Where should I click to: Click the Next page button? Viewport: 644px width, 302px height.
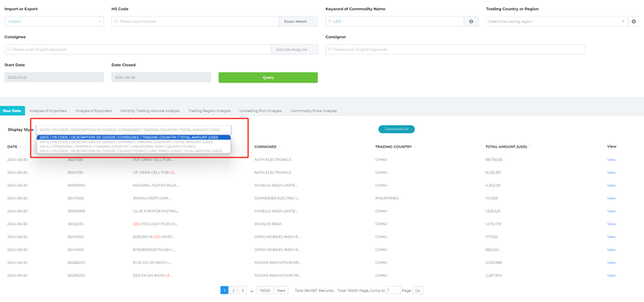[281, 290]
